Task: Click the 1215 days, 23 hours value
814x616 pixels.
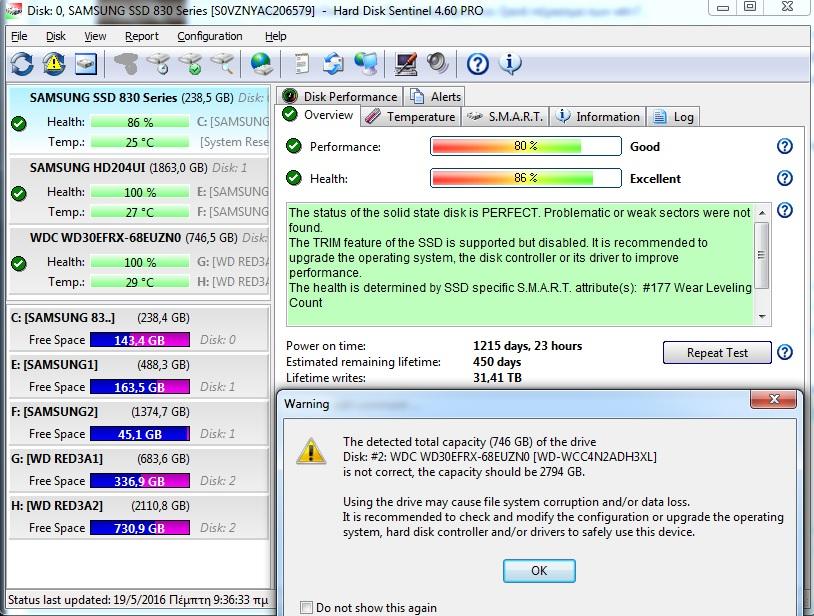Action: pyautogui.click(x=527, y=346)
